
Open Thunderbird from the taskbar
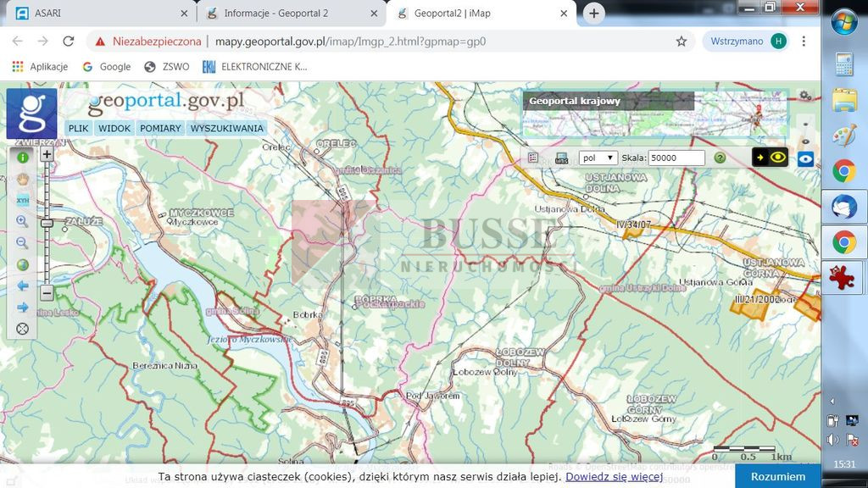[x=844, y=207]
